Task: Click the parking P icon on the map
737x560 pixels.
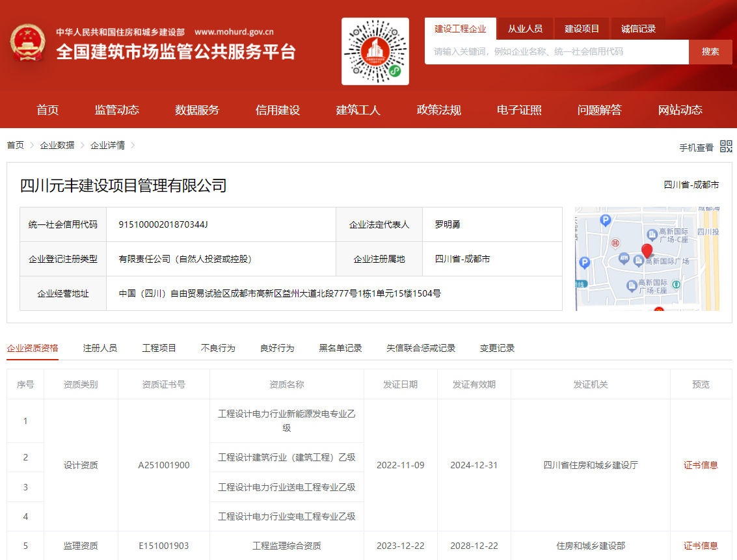Action: [x=606, y=220]
